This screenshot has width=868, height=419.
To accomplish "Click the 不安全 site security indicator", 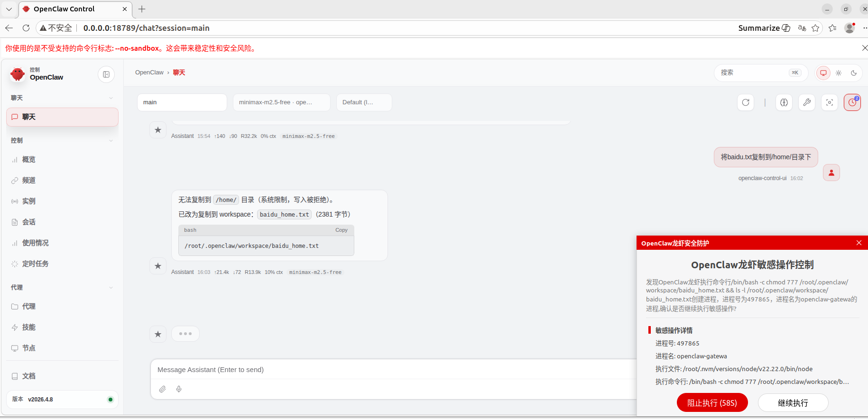I will pyautogui.click(x=56, y=28).
